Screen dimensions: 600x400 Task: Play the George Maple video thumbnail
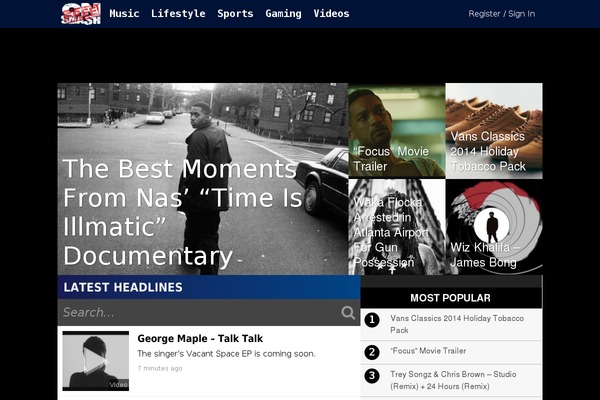click(96, 361)
